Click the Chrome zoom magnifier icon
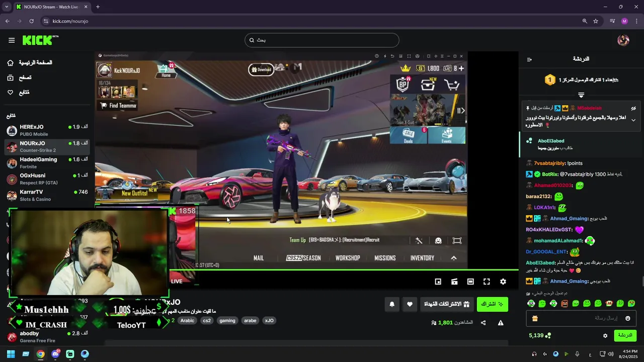This screenshot has width=644, height=362. click(x=585, y=21)
